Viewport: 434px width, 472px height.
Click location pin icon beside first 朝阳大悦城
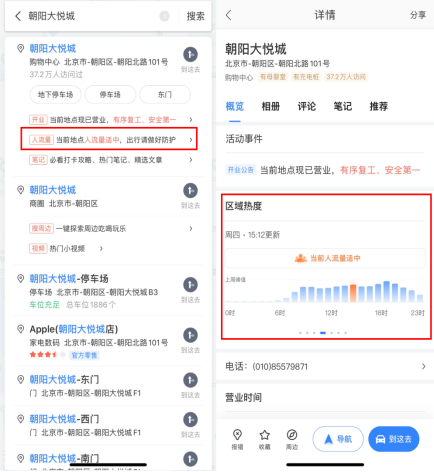[x=21, y=49]
